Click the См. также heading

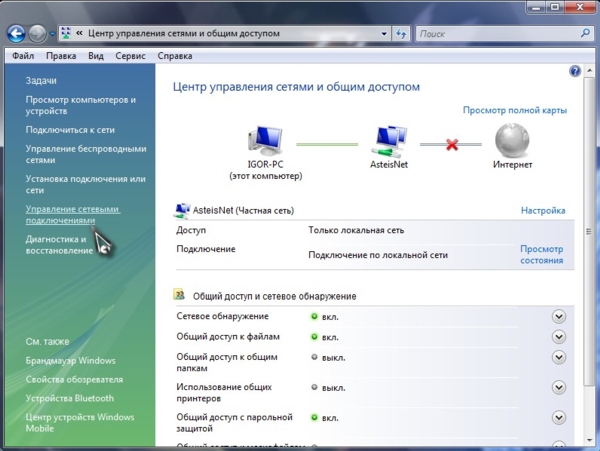[x=47, y=342]
